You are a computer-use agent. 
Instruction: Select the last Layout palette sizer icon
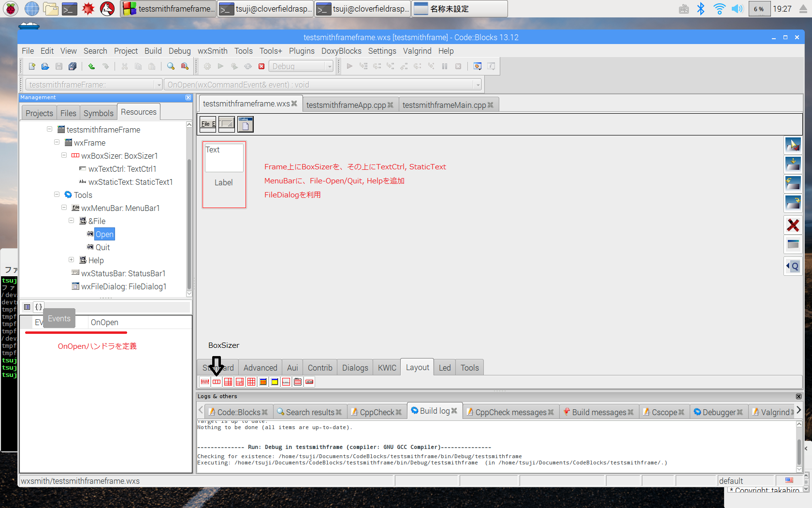coord(309,382)
